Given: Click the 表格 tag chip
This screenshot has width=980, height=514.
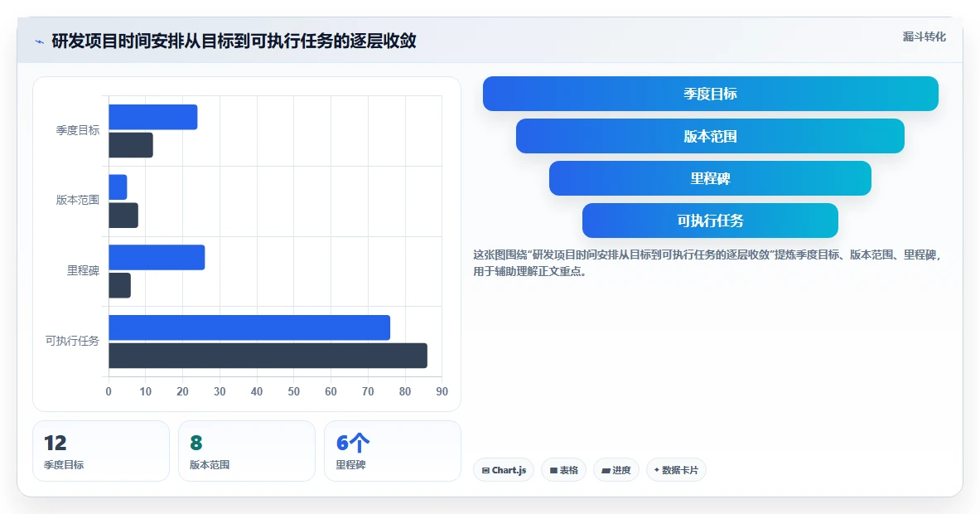Looking at the screenshot, I should click(564, 470).
